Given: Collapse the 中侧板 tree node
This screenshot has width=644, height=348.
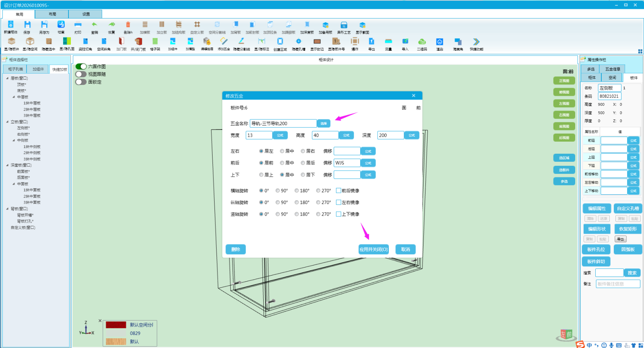Looking at the screenshot, I should coord(14,140).
